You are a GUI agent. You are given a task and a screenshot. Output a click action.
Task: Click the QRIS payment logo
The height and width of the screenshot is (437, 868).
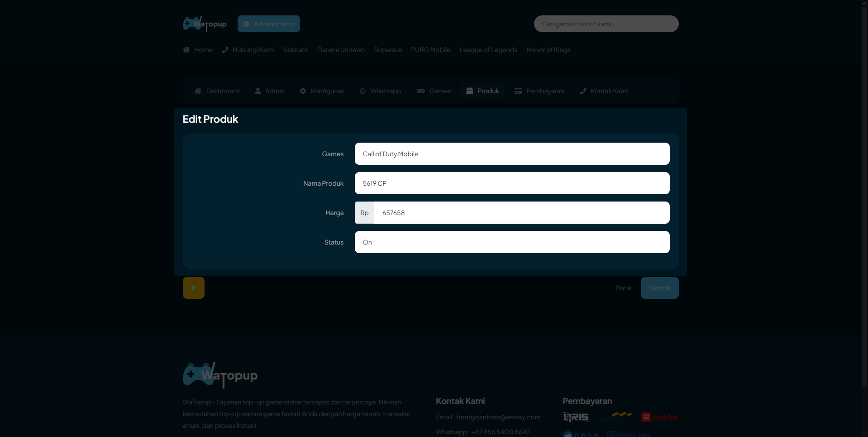point(576,417)
